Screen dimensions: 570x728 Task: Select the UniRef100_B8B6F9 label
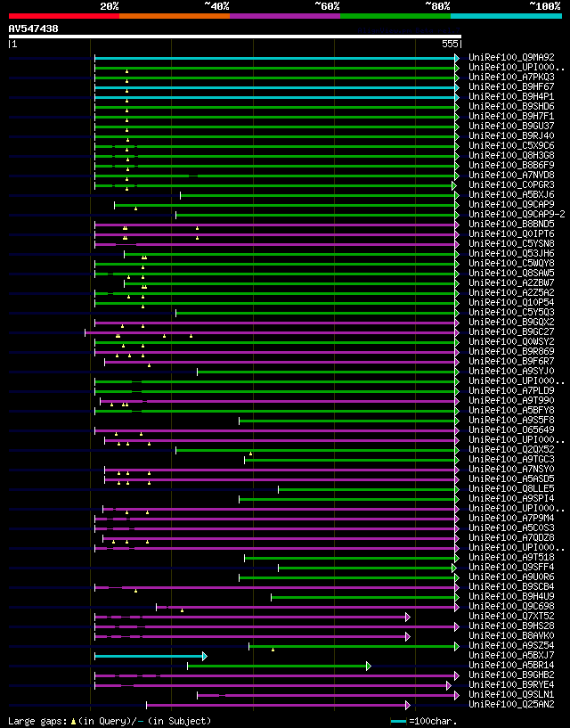[511, 165]
